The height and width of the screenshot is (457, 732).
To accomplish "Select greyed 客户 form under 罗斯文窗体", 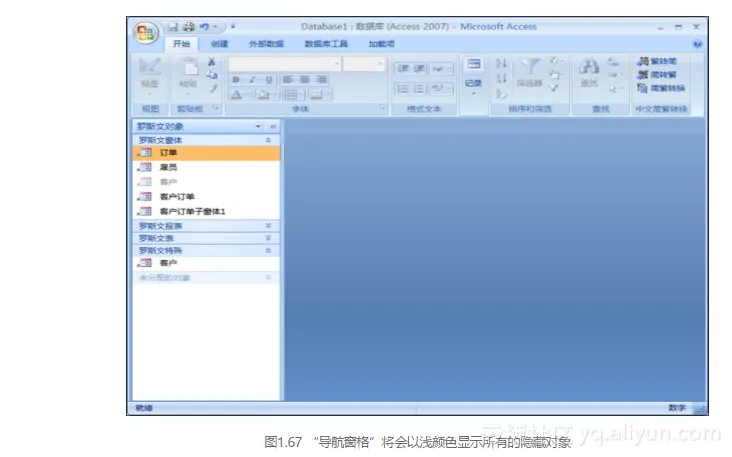I will pyautogui.click(x=206, y=182).
